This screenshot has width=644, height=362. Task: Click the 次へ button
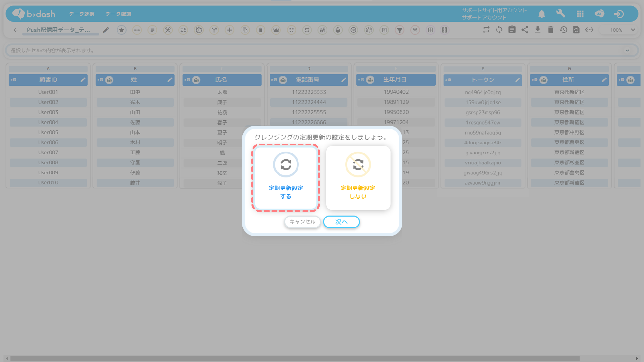tap(341, 222)
